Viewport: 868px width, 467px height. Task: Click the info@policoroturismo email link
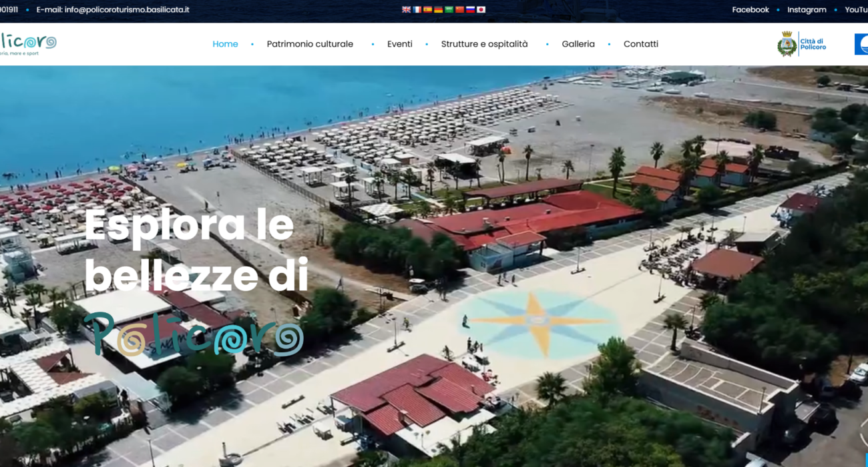pyautogui.click(x=127, y=10)
